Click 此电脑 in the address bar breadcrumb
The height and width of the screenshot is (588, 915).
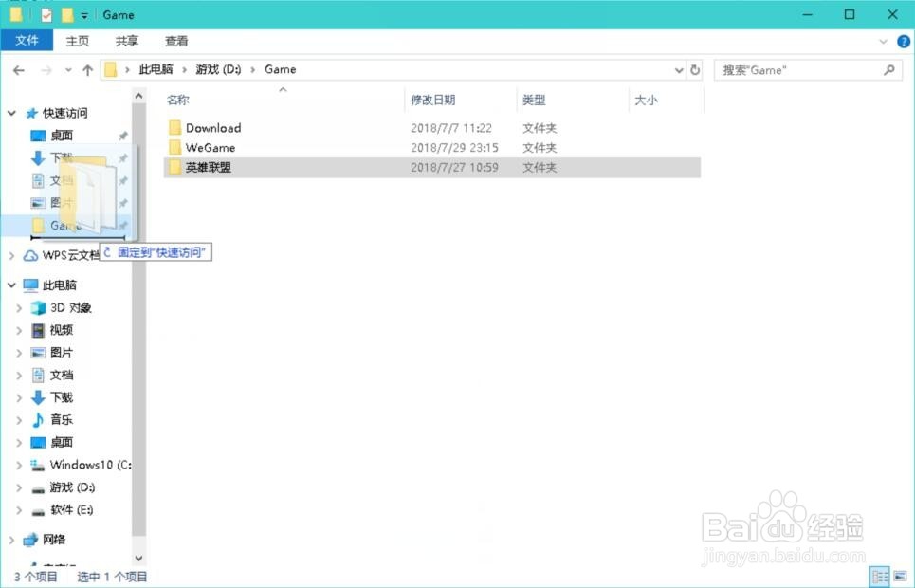pos(155,69)
